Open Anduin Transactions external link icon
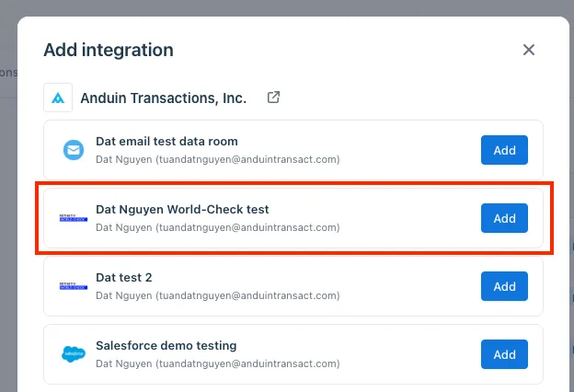Image resolution: width=574 pixels, height=392 pixels. 273,98
